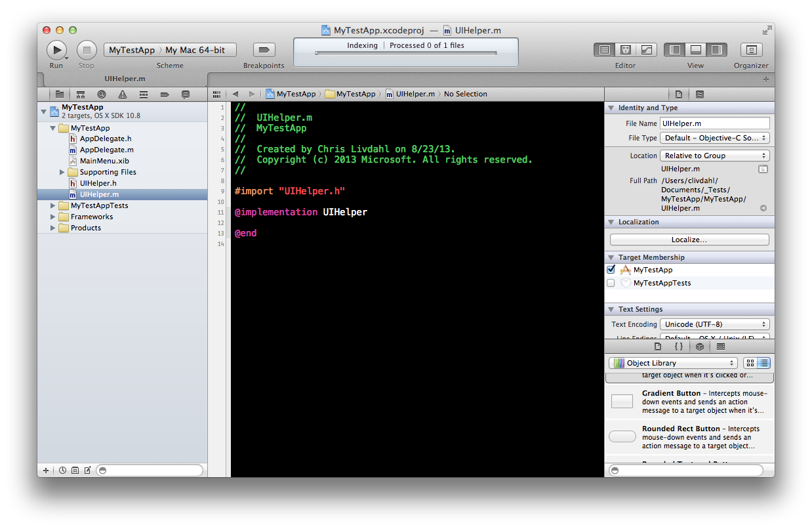Reveal full path in Finder arrow
812x529 pixels.
click(x=763, y=208)
